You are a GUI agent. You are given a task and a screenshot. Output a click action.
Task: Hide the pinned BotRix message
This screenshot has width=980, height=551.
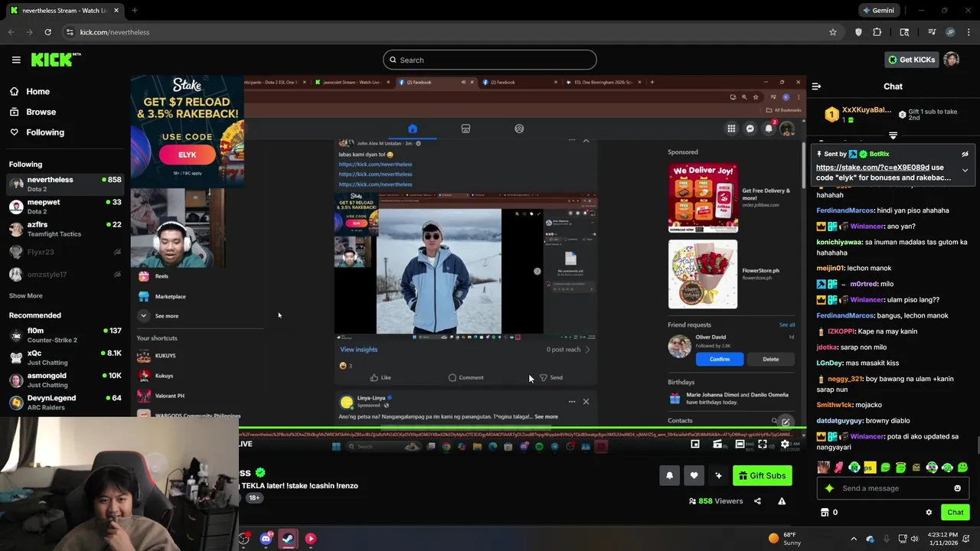(965, 154)
